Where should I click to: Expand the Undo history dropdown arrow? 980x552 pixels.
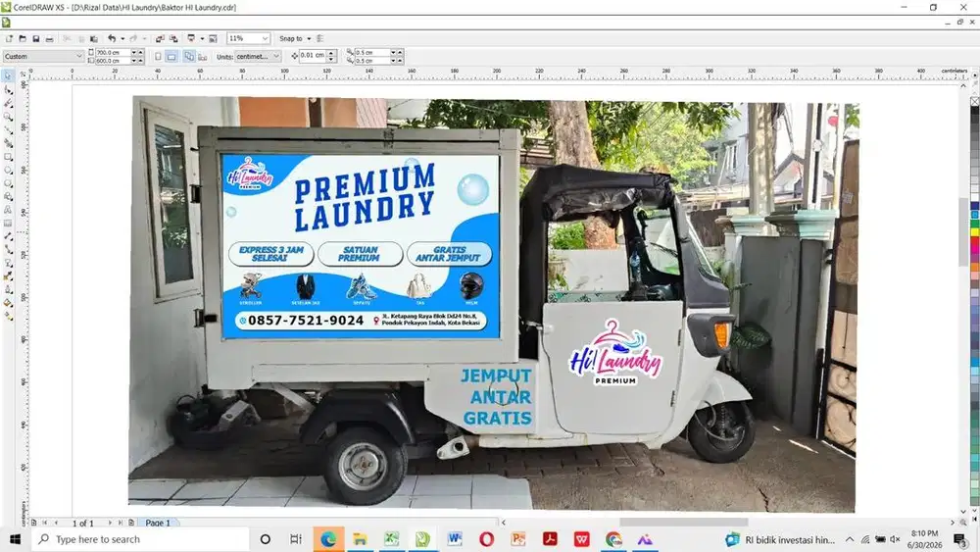122,39
